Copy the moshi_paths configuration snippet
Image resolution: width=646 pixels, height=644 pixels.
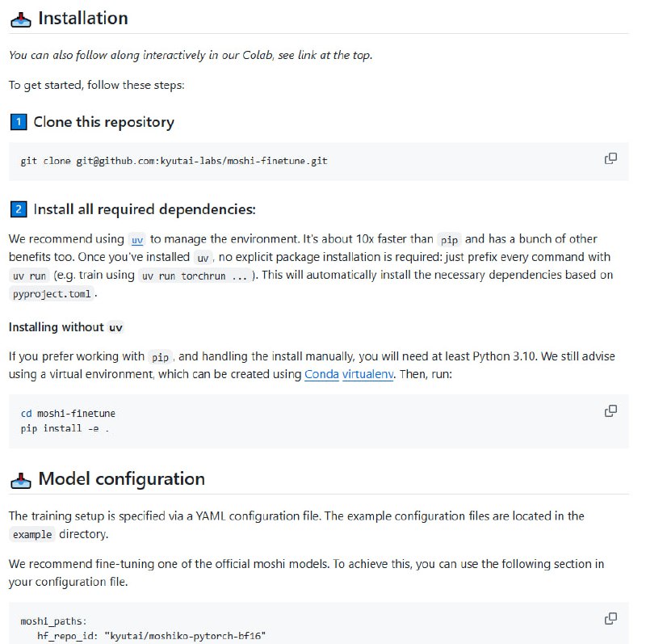[610, 619]
